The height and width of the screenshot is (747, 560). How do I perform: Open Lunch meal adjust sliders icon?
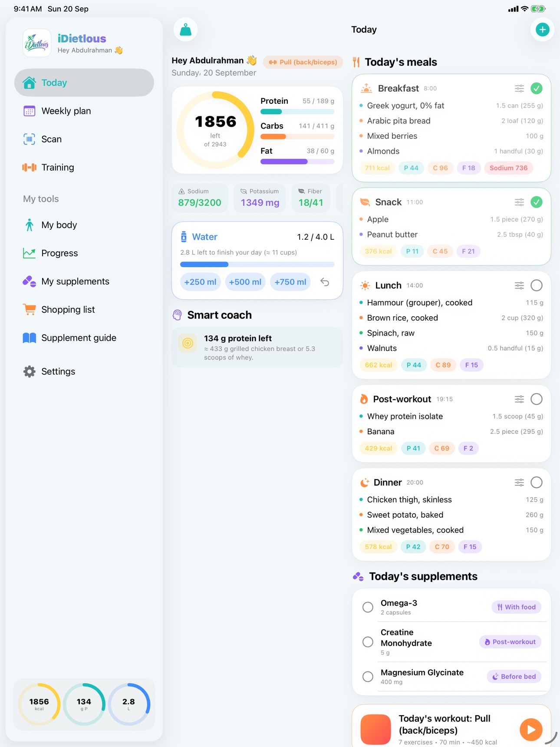[x=519, y=286]
